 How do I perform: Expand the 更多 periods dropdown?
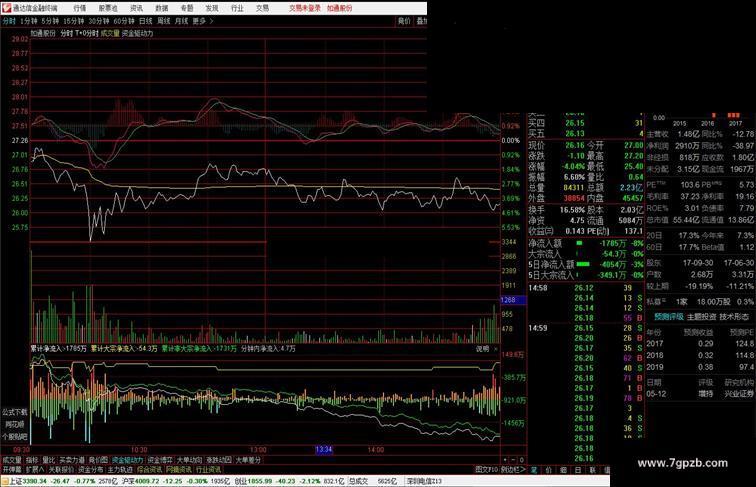click(x=202, y=21)
